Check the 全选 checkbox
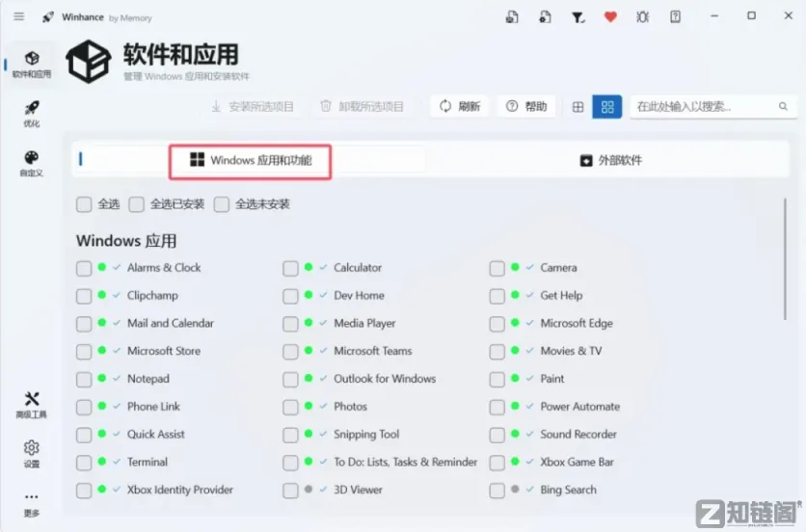The height and width of the screenshot is (532, 806). click(x=84, y=204)
